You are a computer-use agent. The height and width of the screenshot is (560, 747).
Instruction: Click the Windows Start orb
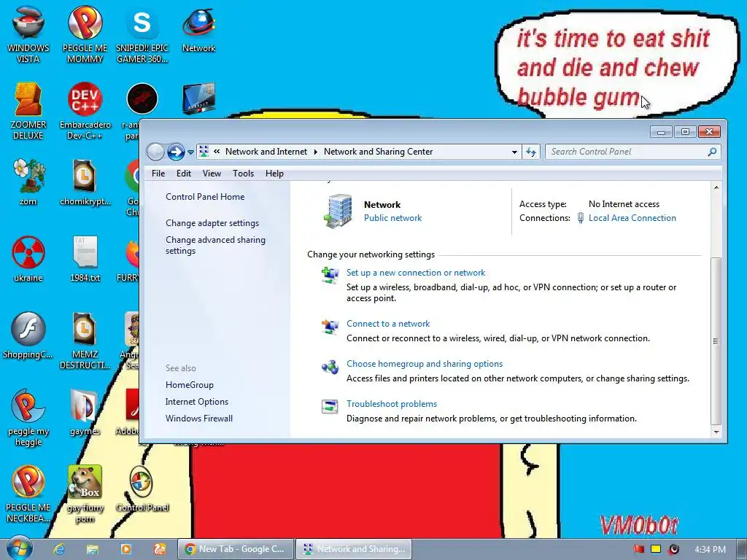pos(20,548)
